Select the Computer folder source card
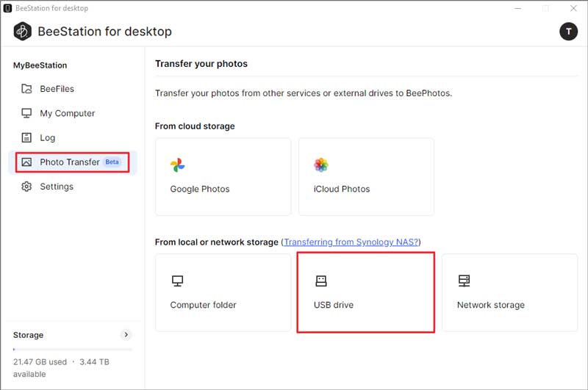 click(x=223, y=292)
